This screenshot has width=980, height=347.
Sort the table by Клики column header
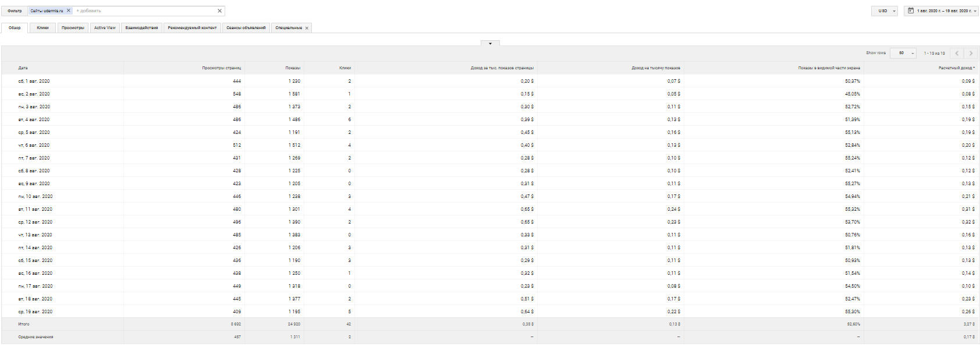pyautogui.click(x=345, y=68)
